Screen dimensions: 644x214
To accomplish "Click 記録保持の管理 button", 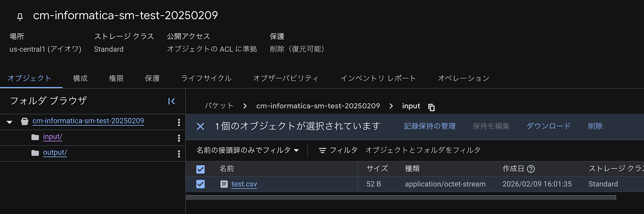I will click(x=430, y=126).
